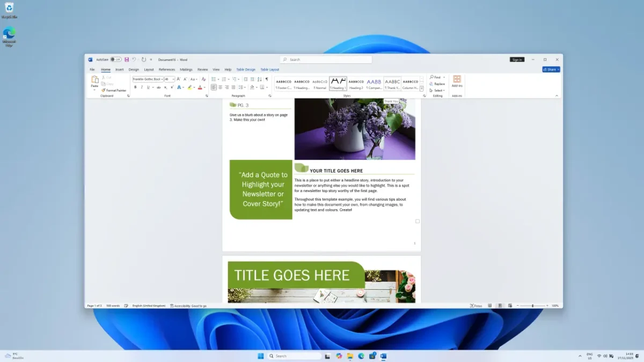Expand the Styles gallery more button
Image resolution: width=644 pixels, height=362 pixels.
422,88
